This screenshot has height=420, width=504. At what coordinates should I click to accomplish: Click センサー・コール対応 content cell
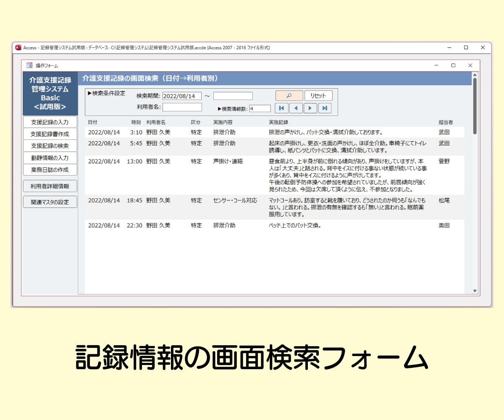tap(235, 200)
